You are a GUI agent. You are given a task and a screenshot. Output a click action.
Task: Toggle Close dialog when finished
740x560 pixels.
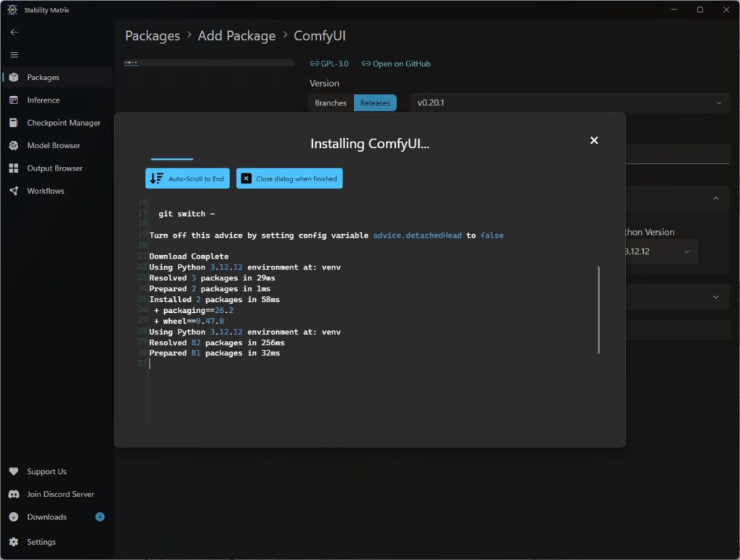289,178
